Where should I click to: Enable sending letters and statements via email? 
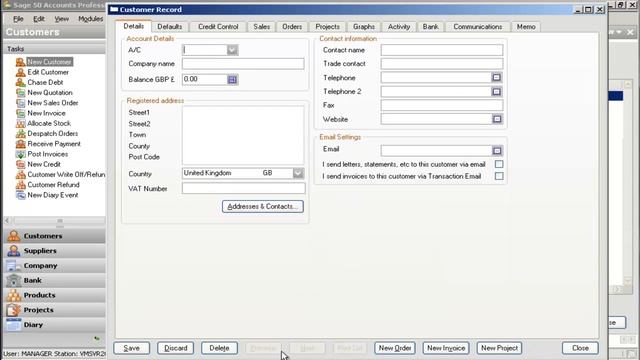[499, 164]
